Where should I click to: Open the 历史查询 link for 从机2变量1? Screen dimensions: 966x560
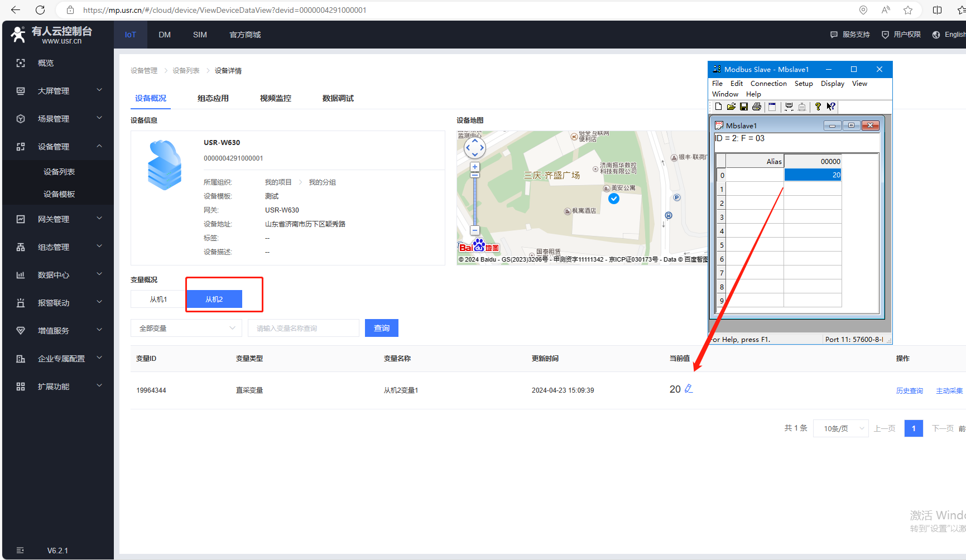click(x=909, y=390)
